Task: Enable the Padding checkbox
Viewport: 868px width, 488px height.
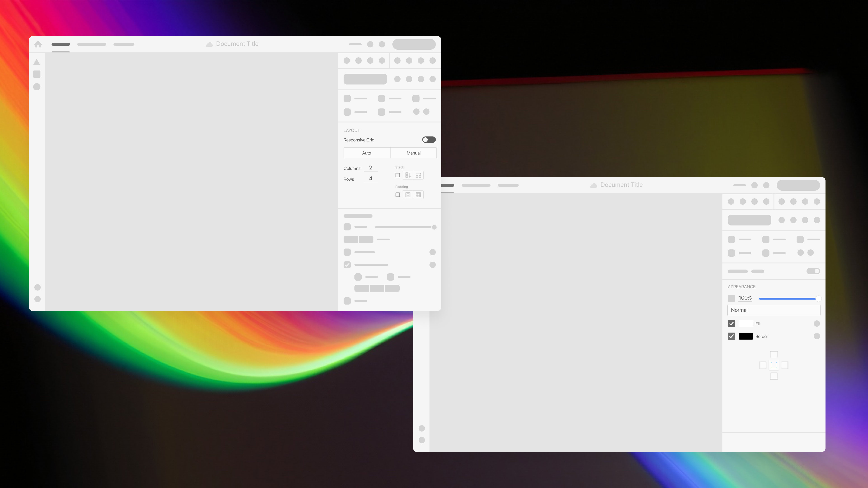Action: tap(398, 195)
